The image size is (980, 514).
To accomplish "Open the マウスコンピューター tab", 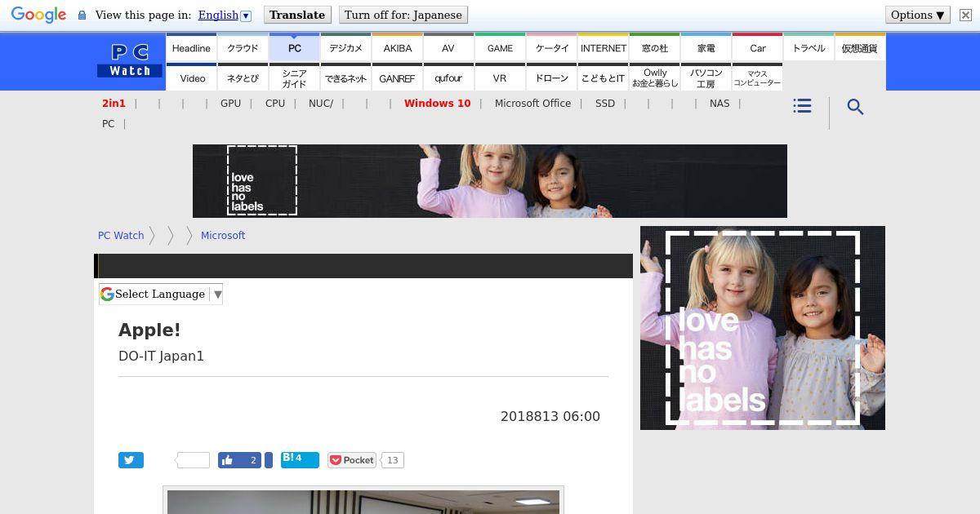I will (x=757, y=78).
